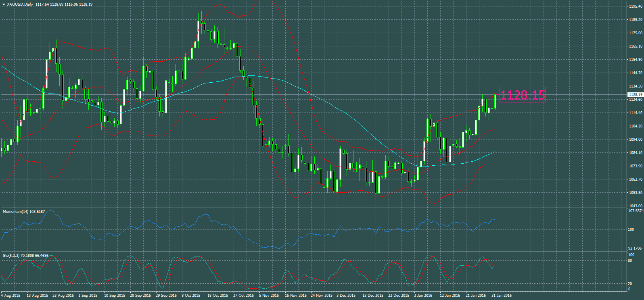644x300 pixels.
Task: Select the Sto(5,3,3) indicator label
Action: coord(25,256)
